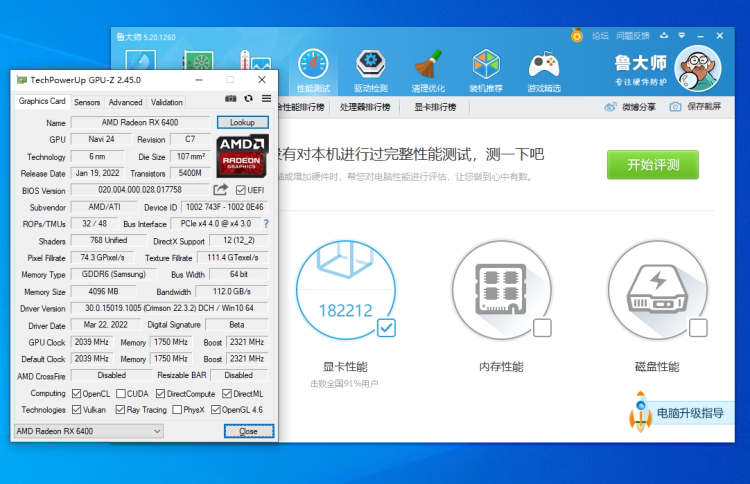The height and width of the screenshot is (484, 750).
Task: Click the Memory Size 4096 MB value
Action: tap(103, 292)
